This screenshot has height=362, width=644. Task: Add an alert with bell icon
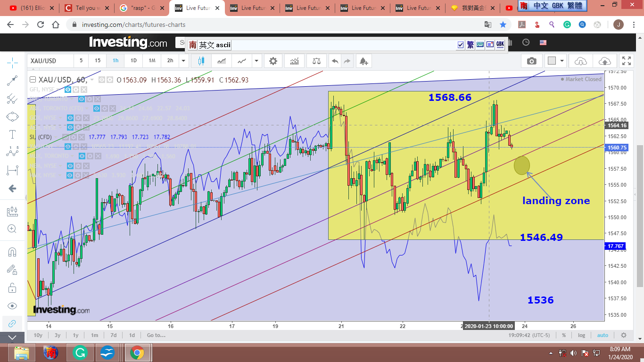(363, 61)
